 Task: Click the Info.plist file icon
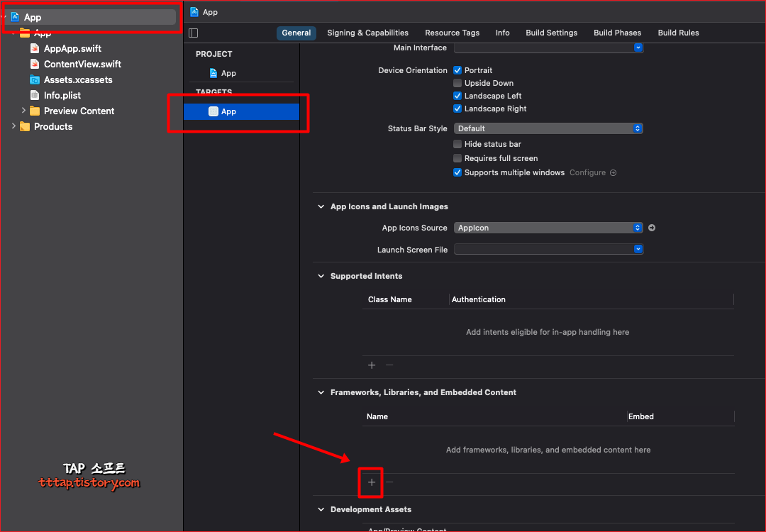click(35, 95)
